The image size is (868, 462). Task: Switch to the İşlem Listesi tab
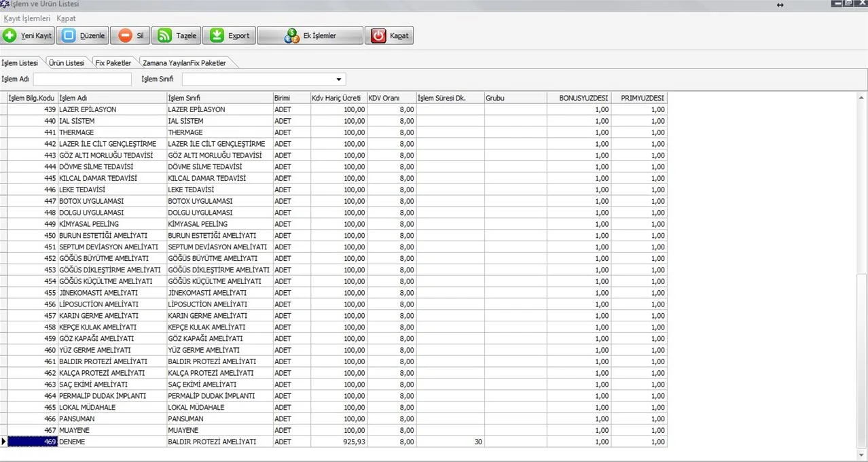tap(20, 63)
